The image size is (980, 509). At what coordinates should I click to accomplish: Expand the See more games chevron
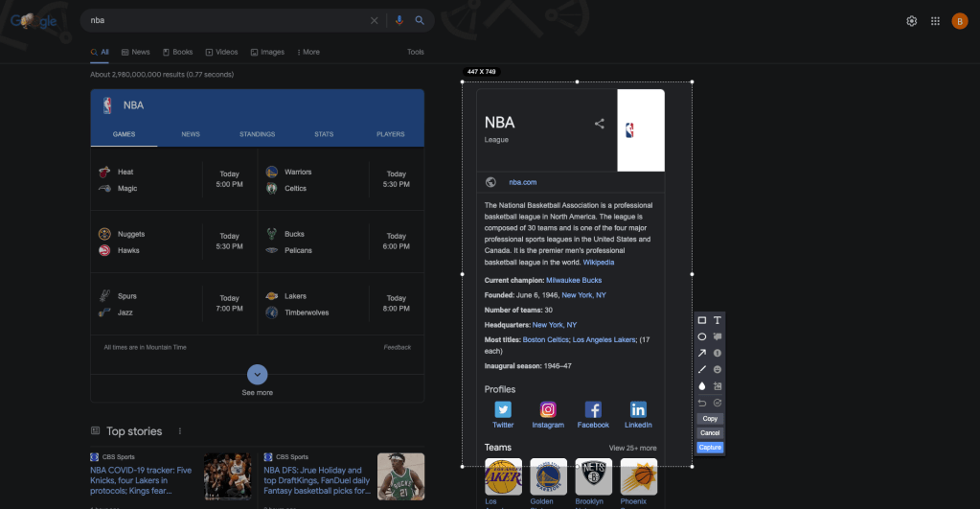[x=257, y=375]
